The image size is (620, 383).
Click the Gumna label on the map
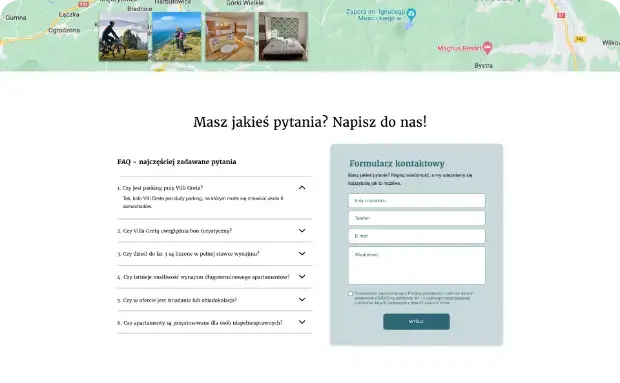coord(16,17)
